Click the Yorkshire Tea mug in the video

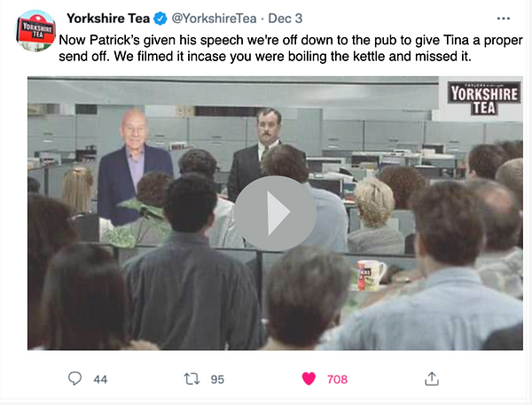click(x=371, y=276)
